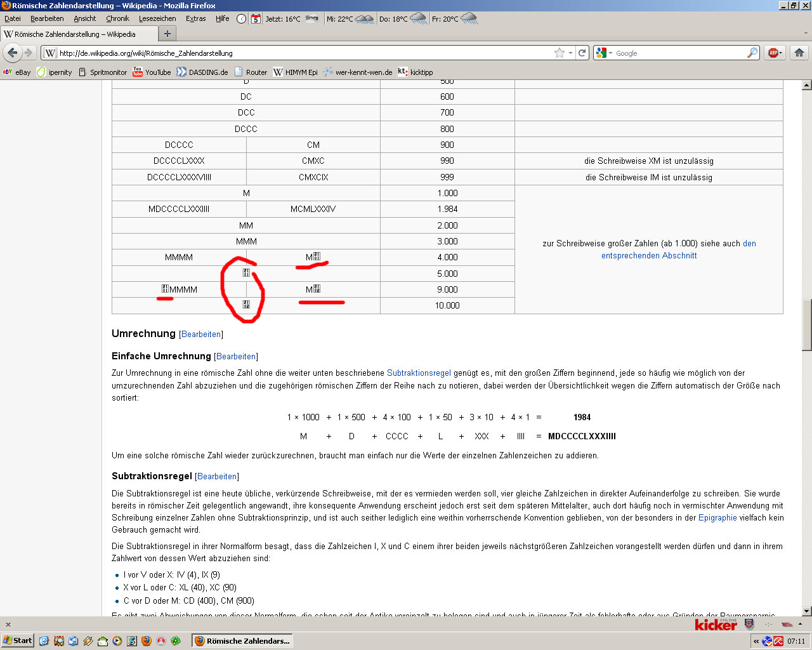Viewport: 812px width, 650px height.
Task: Follow the Epigraphie link
Action: (x=717, y=517)
